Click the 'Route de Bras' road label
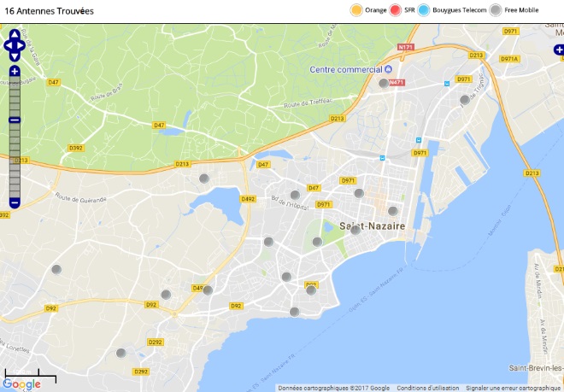Screen dimensions: 564x392 pyautogui.click(x=107, y=92)
